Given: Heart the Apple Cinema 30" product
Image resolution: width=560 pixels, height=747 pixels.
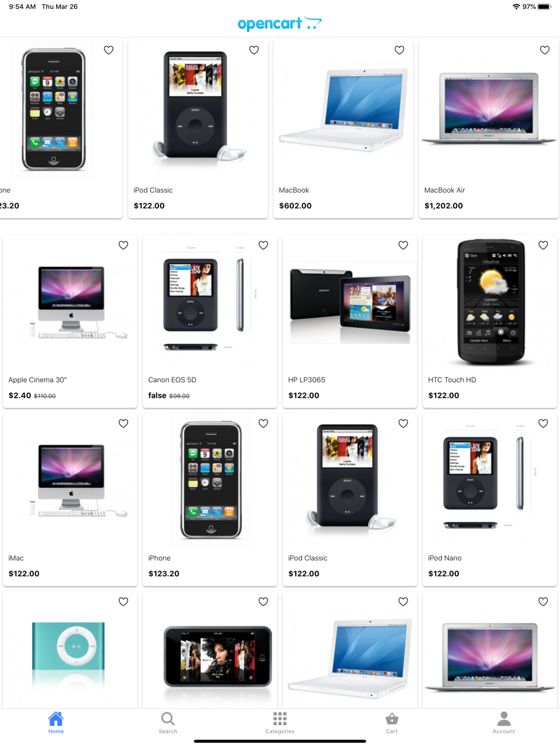Looking at the screenshot, I should point(123,245).
